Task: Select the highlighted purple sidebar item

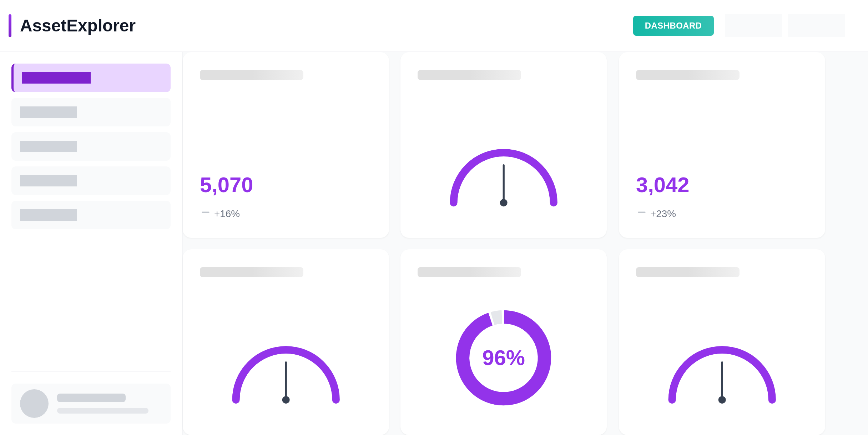Action: pos(91,78)
